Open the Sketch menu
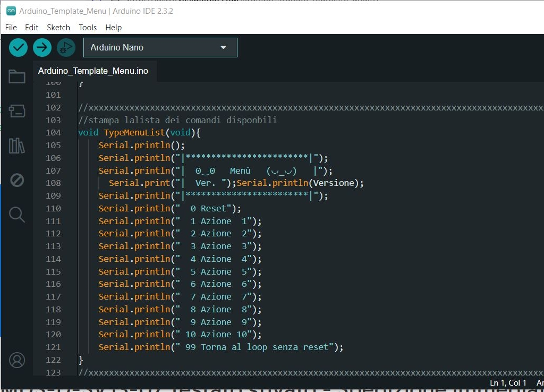The image size is (544, 392). point(58,28)
